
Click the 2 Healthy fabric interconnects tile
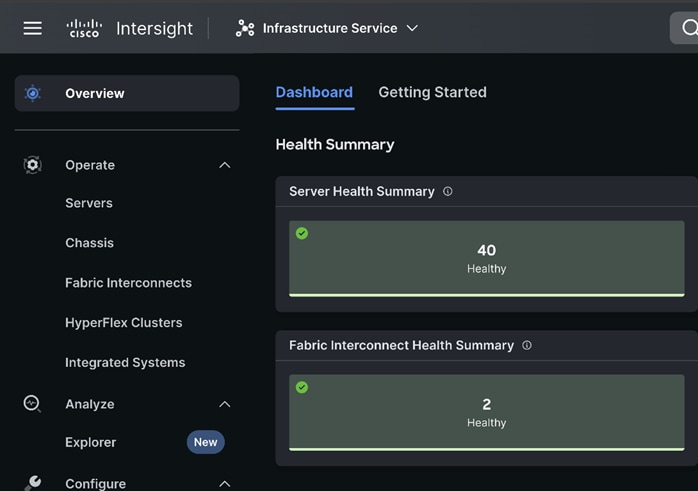pyautogui.click(x=487, y=413)
